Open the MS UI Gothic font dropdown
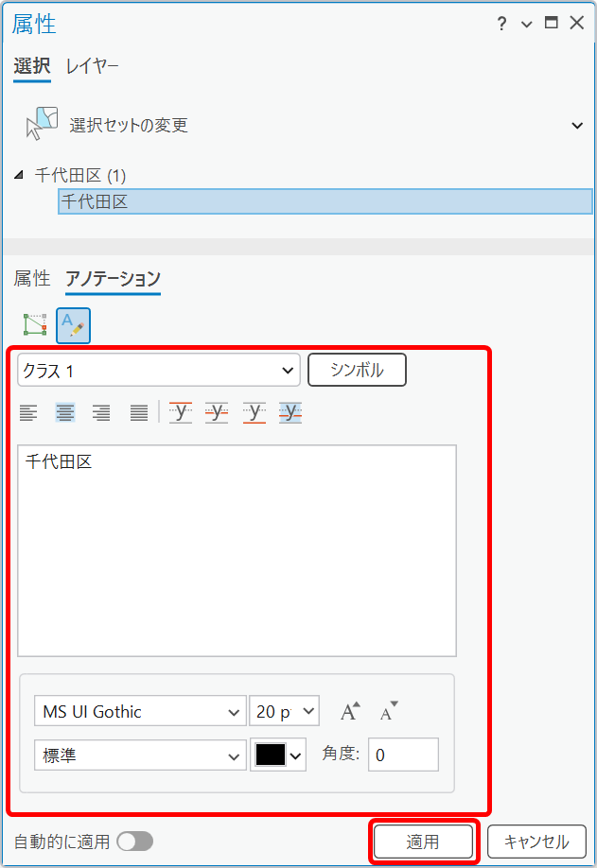Viewport: 597px width, 868px height. (139, 712)
